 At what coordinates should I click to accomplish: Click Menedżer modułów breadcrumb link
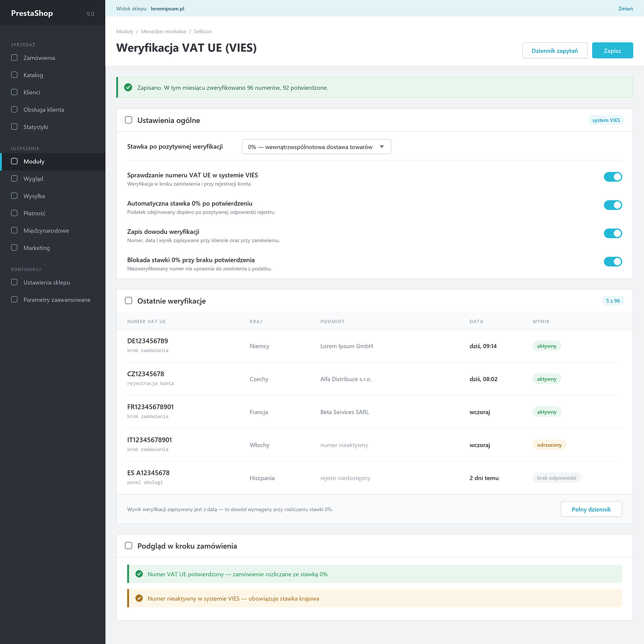(163, 31)
